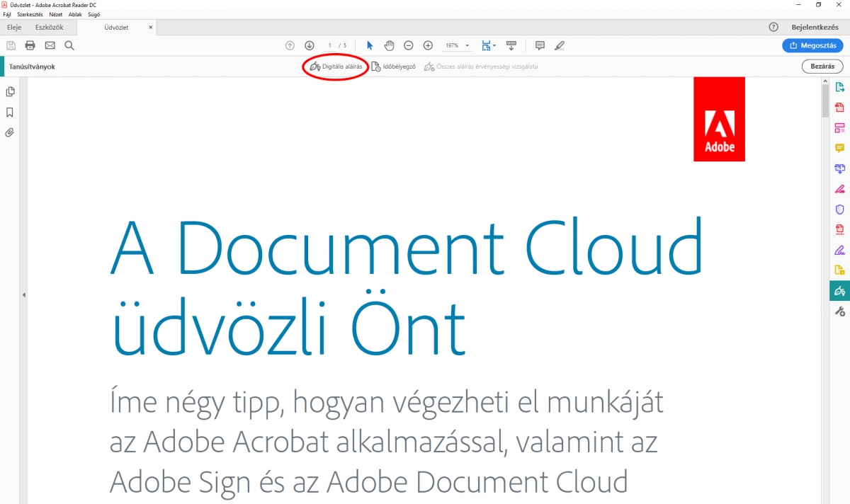Activate the arrow selection tool
850x504 pixels.
pyautogui.click(x=370, y=45)
